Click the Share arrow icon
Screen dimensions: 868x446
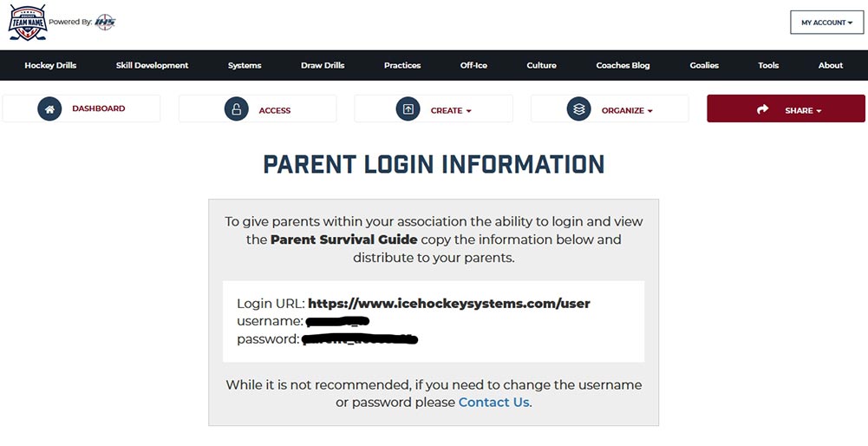pos(763,109)
